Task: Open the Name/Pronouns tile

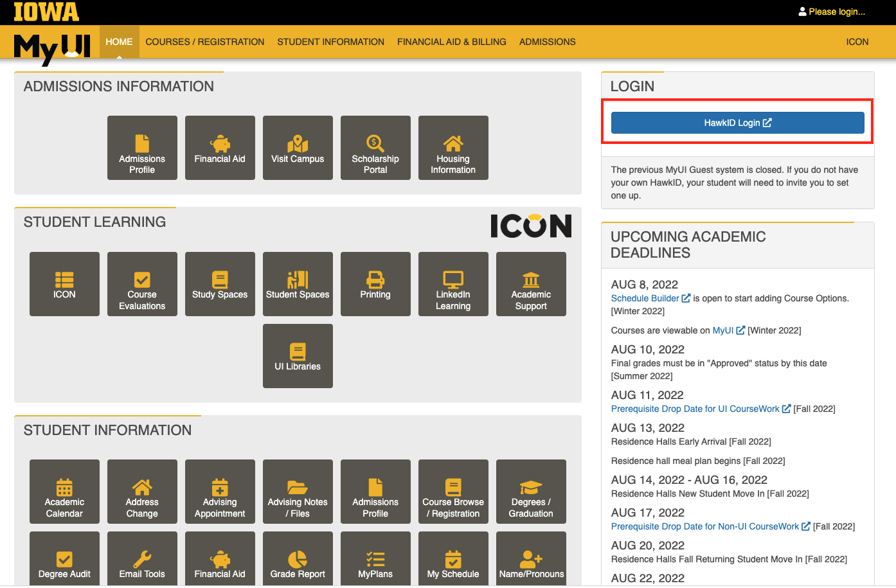Action: (x=531, y=559)
